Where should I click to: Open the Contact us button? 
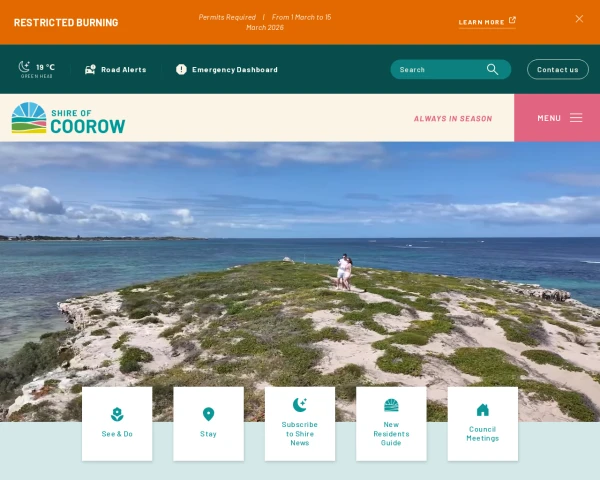pos(558,69)
